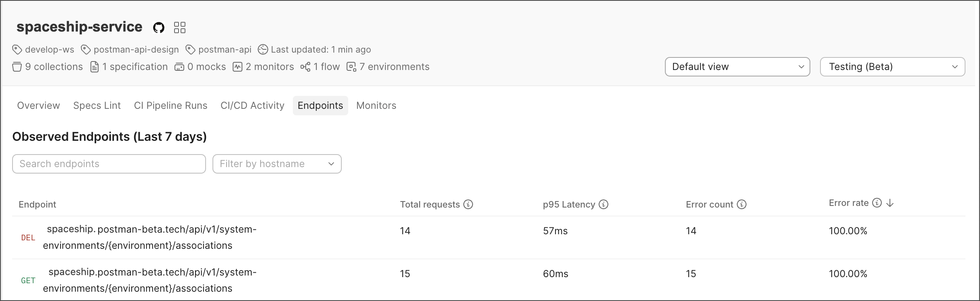The image size is (980, 301).
Task: Open the Testing (Beta) dropdown
Action: [x=893, y=67]
